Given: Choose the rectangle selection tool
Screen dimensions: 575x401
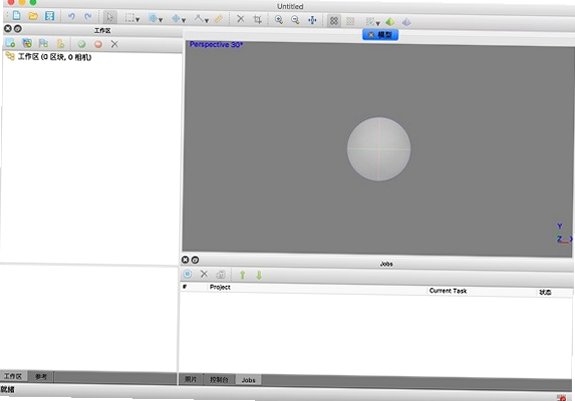Looking at the screenshot, I should point(130,18).
